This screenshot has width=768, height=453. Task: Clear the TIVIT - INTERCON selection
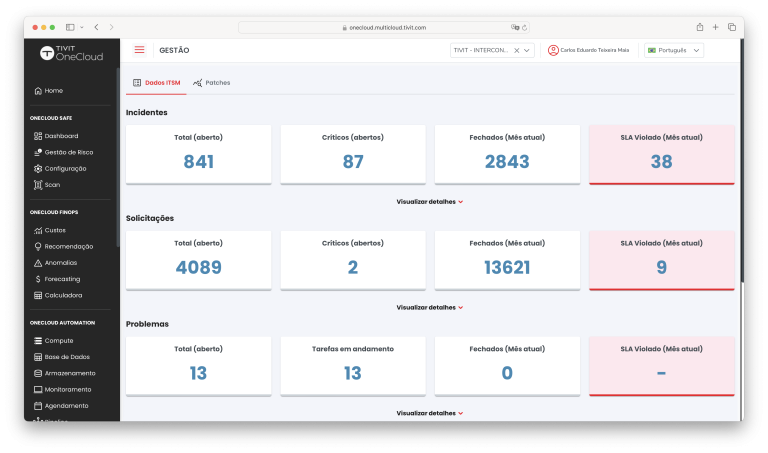pyautogui.click(x=516, y=50)
